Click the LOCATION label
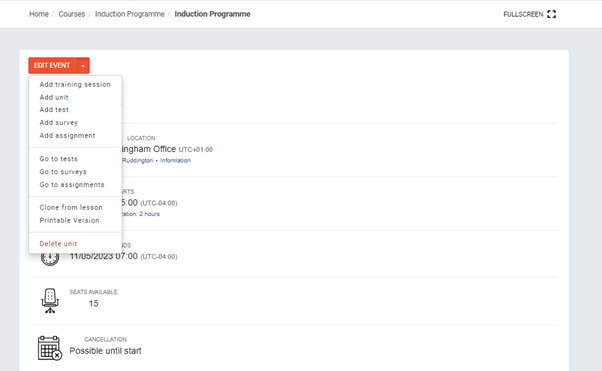 click(141, 138)
